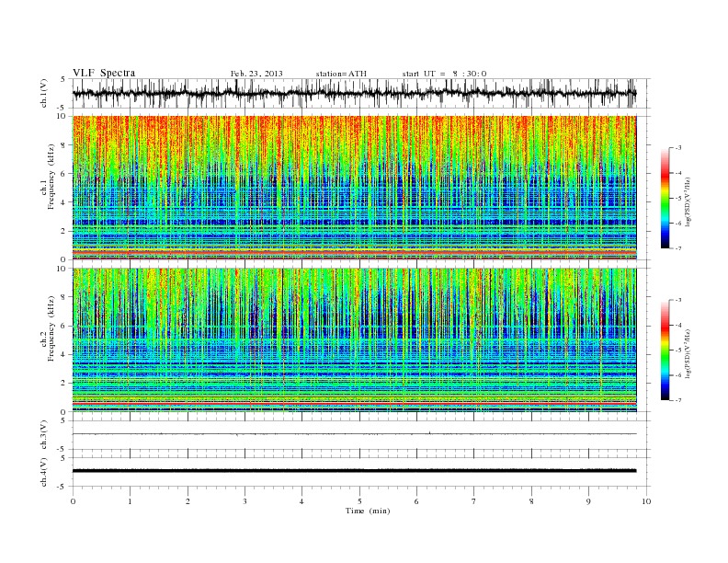This screenshot has width=728, height=563.
Task: Click the "-5" tick on ch.4(V) axis
Action: (62, 487)
